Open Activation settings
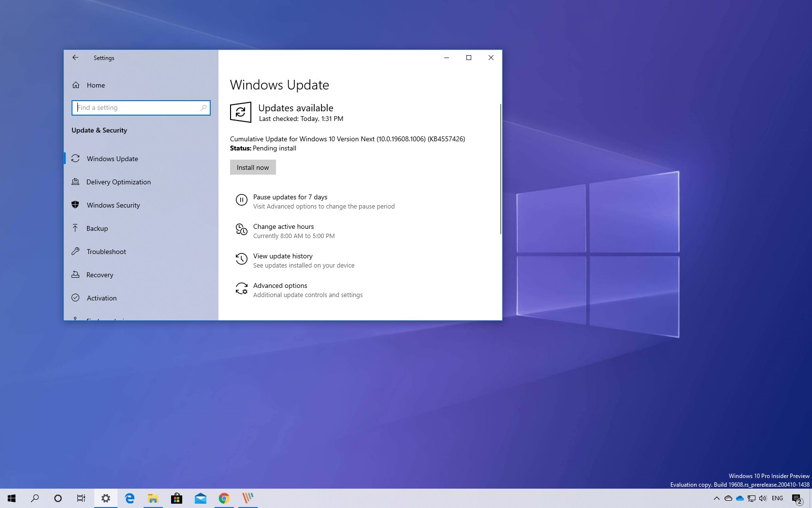 click(101, 298)
